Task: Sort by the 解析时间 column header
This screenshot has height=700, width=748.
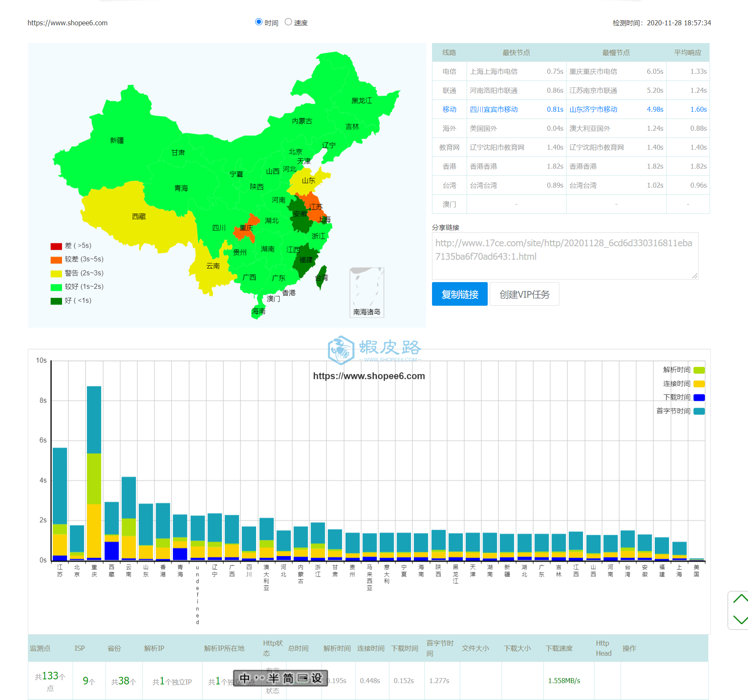Action: [x=337, y=648]
